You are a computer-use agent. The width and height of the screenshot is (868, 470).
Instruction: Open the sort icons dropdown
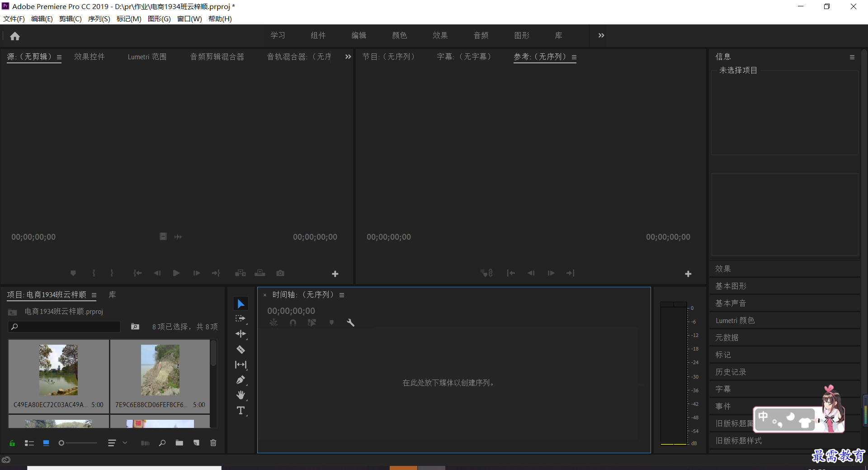tap(118, 443)
